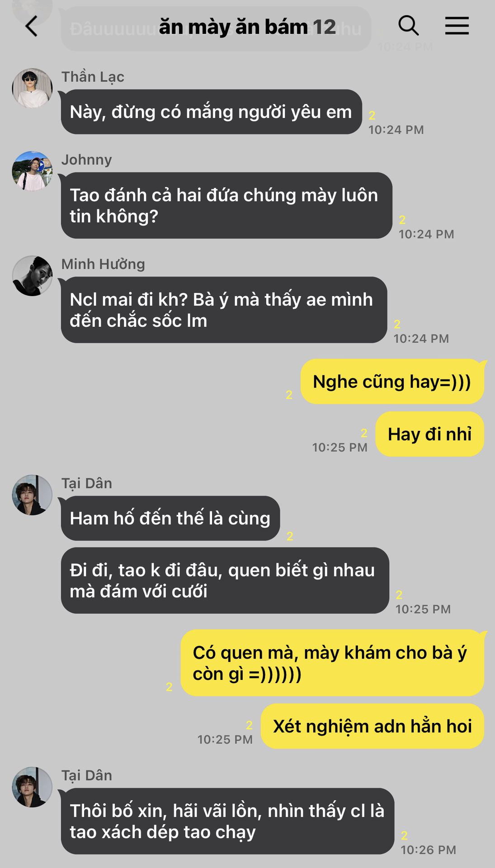Open Johnny's profile avatar
Screen dimensions: 495x868
point(32,171)
